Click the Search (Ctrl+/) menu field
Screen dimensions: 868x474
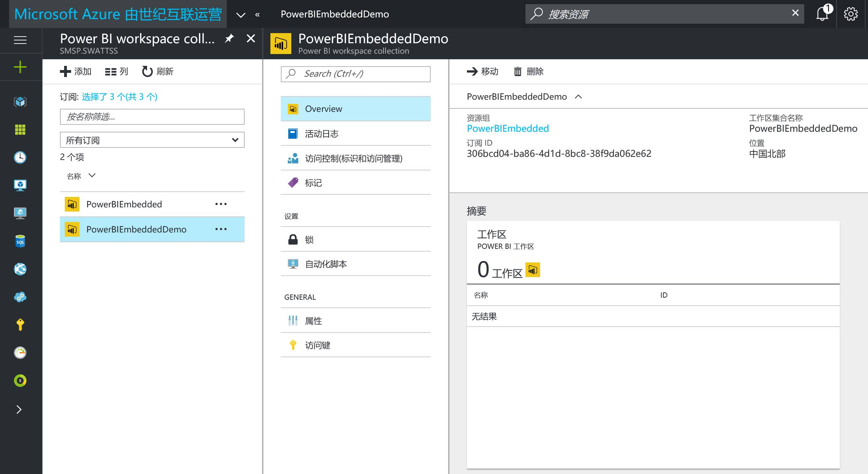[355, 74]
